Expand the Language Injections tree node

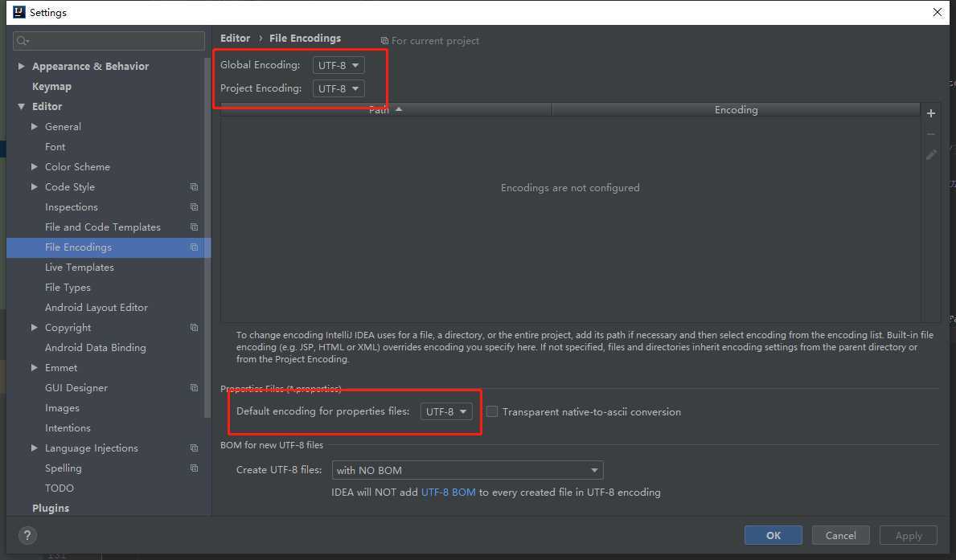pyautogui.click(x=34, y=448)
